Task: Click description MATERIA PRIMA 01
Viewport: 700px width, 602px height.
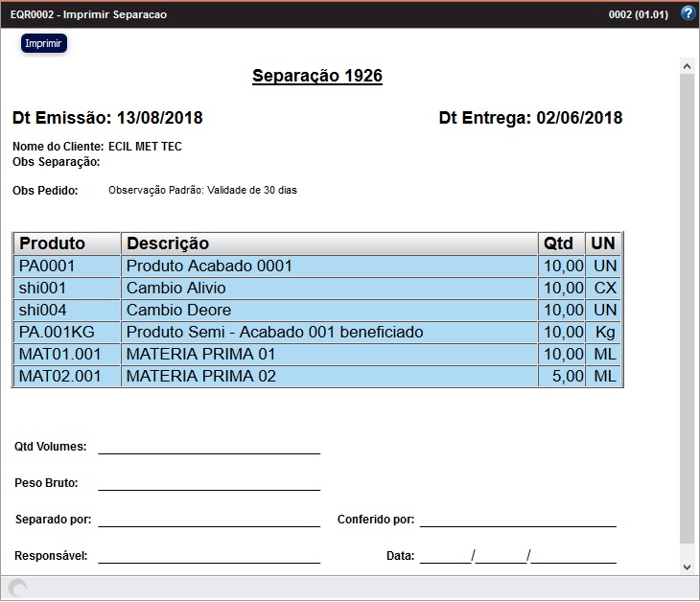Action: [201, 354]
